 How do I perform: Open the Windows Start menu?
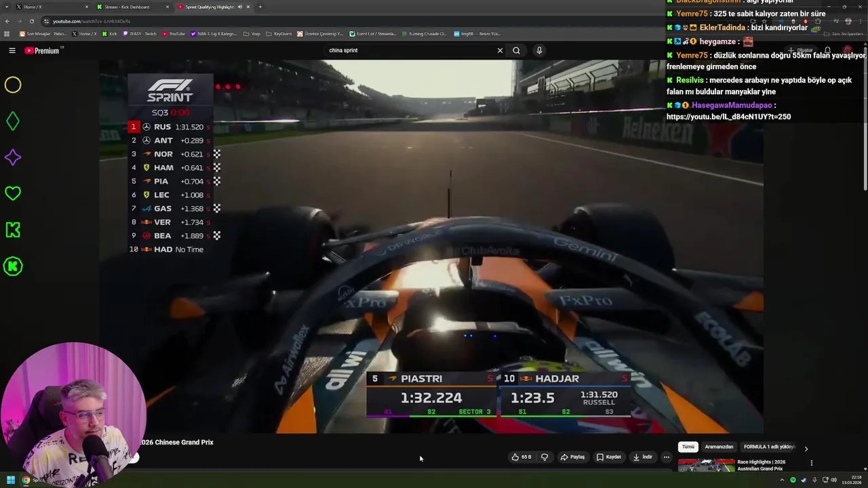click(x=11, y=480)
